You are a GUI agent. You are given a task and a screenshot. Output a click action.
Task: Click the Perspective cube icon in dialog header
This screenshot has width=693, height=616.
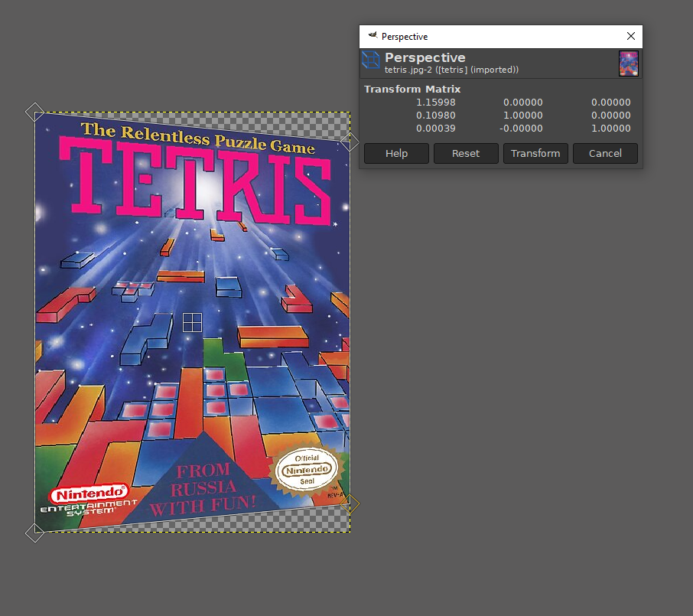pos(371,60)
